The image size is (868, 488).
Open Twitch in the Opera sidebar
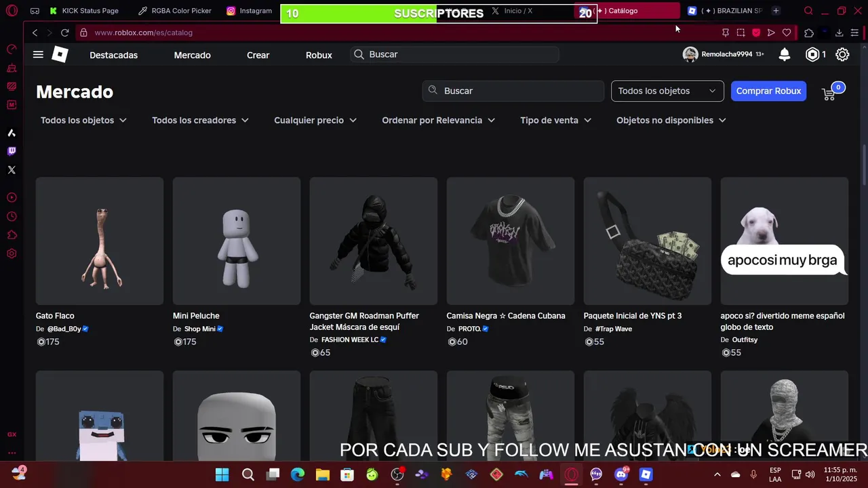[x=12, y=151]
